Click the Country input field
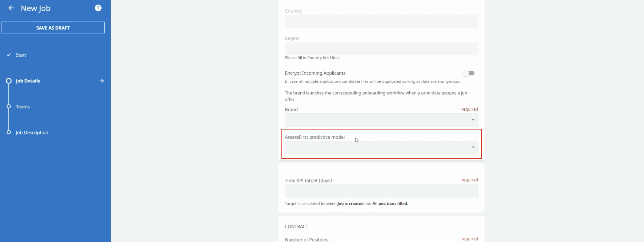644x242 pixels. click(381, 21)
